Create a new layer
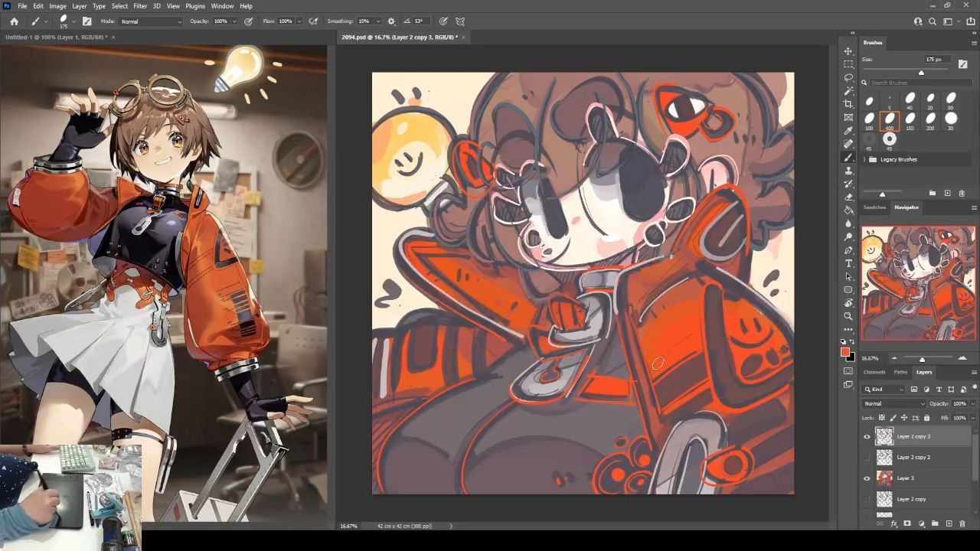 (949, 524)
